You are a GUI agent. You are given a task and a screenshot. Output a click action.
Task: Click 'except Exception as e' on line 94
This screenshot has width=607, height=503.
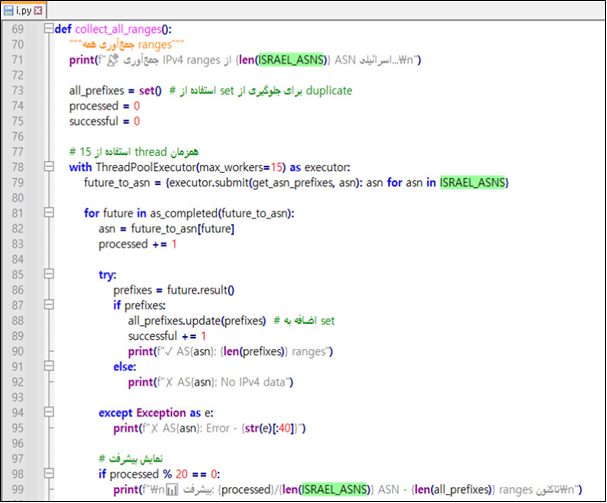(x=156, y=413)
